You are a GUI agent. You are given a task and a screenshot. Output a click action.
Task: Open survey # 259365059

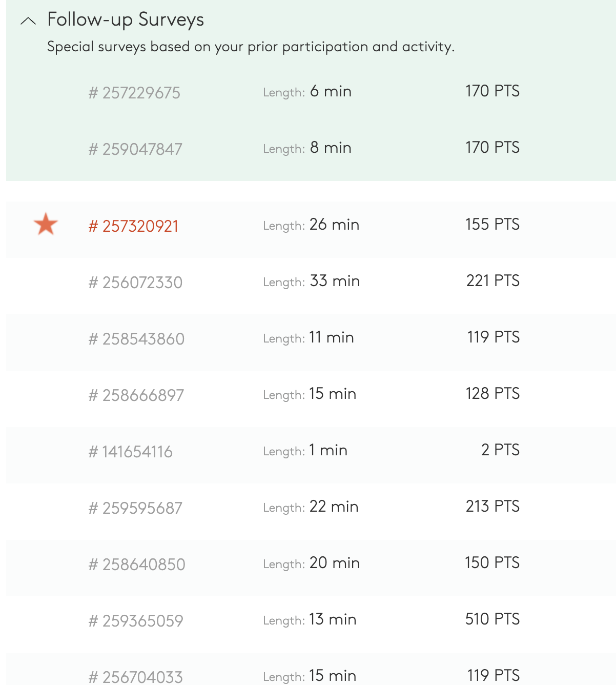(136, 621)
